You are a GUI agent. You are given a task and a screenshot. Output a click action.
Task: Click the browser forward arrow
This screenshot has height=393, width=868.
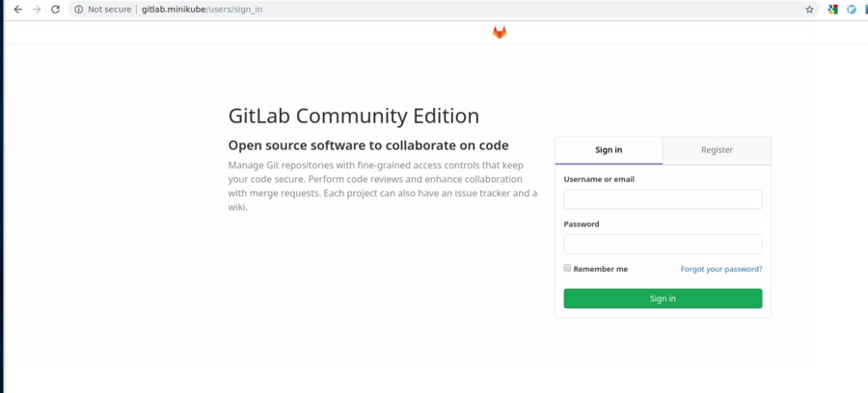[37, 10]
